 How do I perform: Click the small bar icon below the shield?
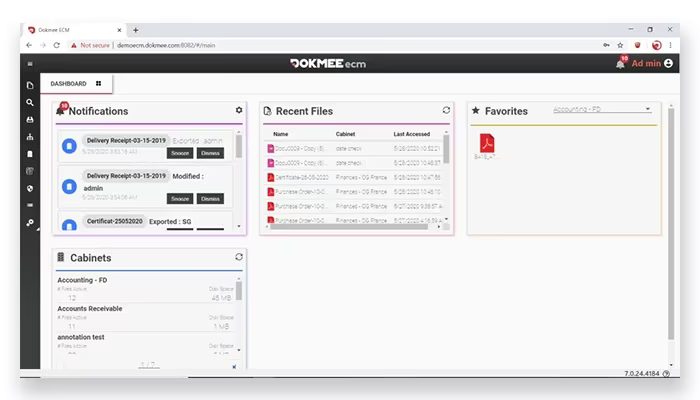30,205
